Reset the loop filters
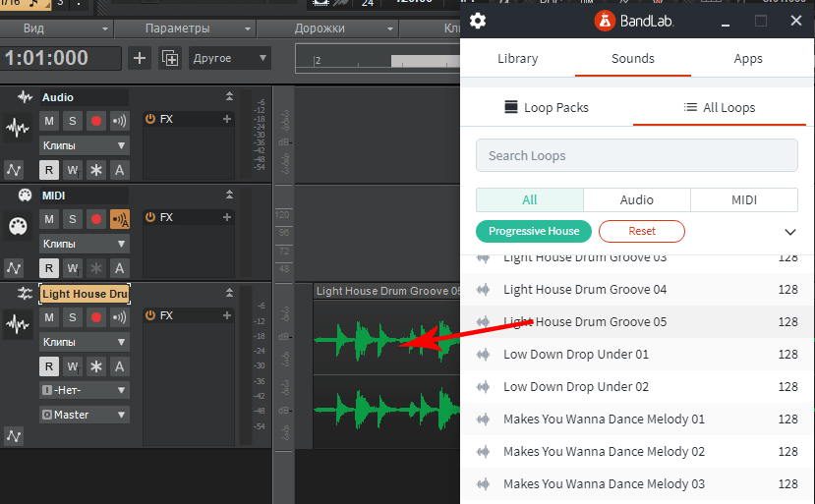The height and width of the screenshot is (504, 815). pos(641,232)
